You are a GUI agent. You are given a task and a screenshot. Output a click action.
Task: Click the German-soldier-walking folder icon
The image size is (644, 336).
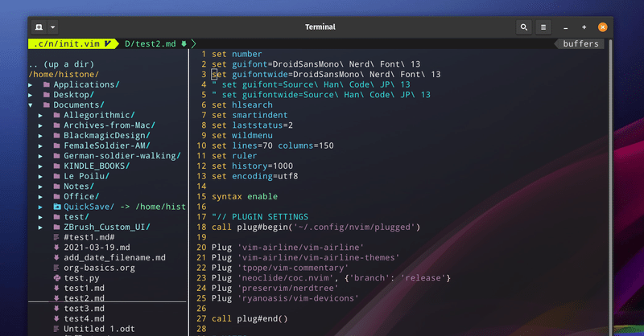click(56, 156)
